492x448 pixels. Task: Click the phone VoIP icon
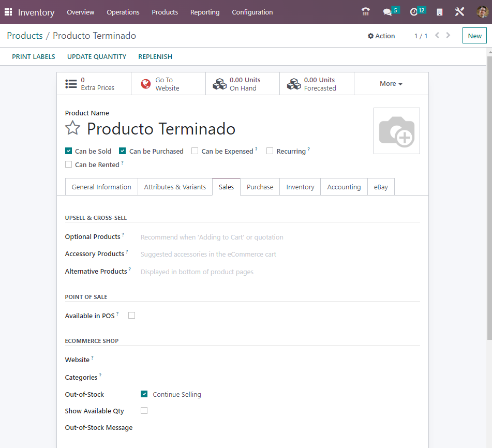click(x=366, y=12)
